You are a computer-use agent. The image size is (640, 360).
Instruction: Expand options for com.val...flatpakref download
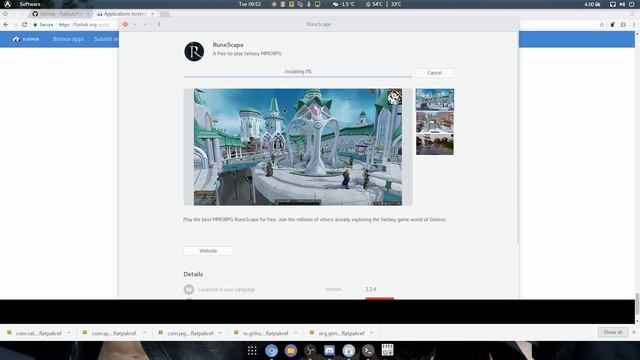click(69, 333)
